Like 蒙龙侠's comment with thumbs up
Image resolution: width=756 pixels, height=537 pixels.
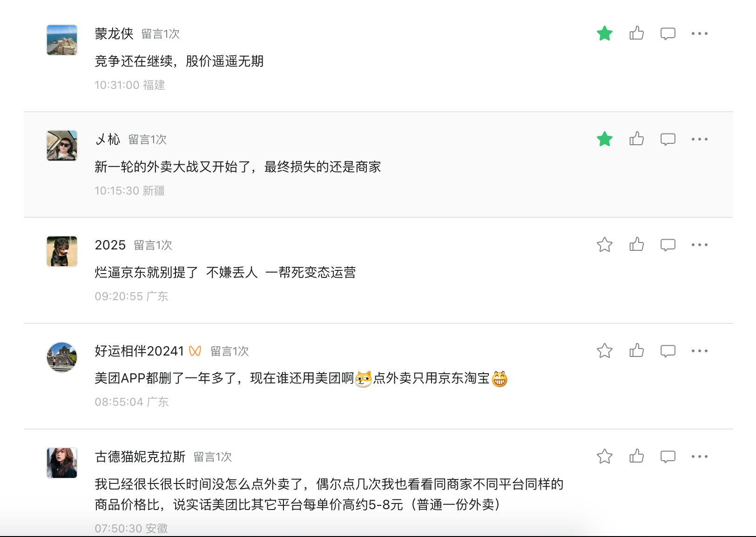(636, 34)
